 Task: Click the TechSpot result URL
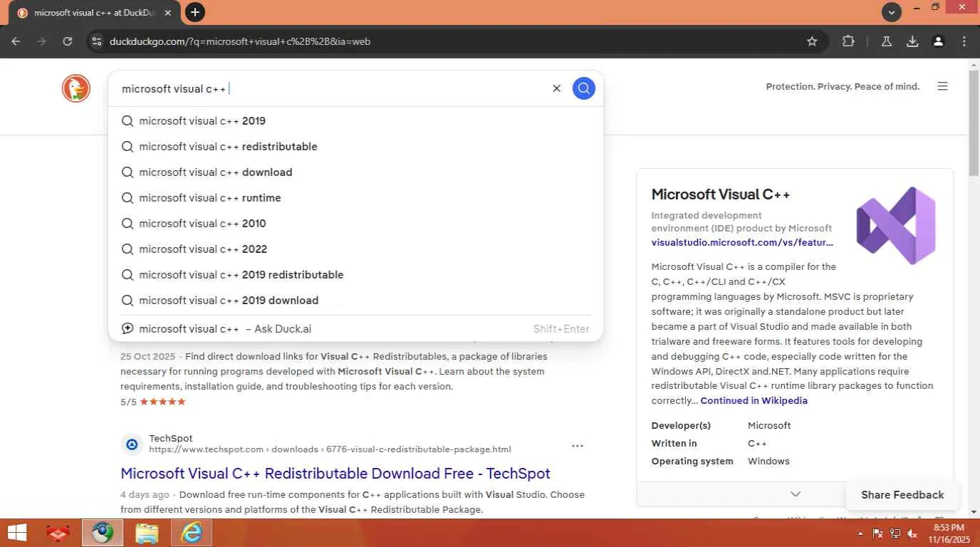[330, 449]
